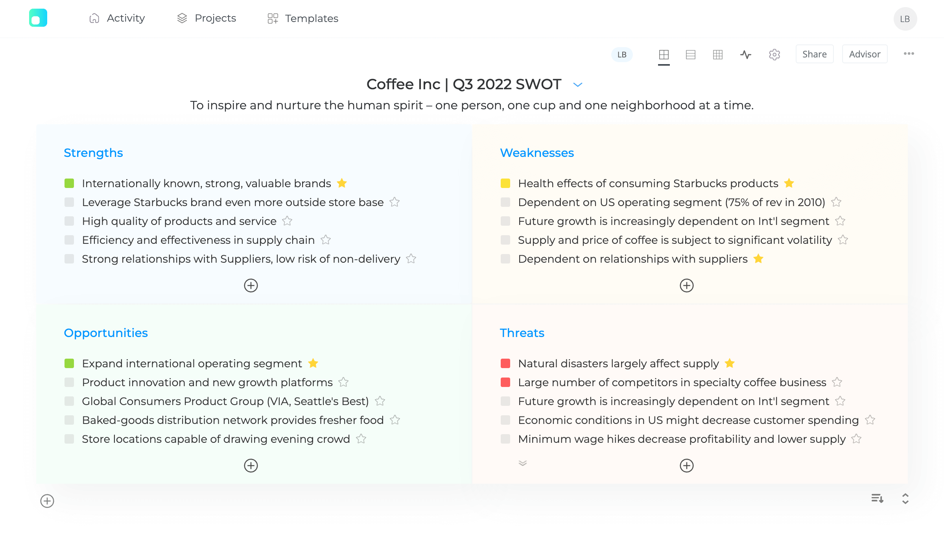
Task: Click the Strengths heading
Action: click(x=93, y=153)
